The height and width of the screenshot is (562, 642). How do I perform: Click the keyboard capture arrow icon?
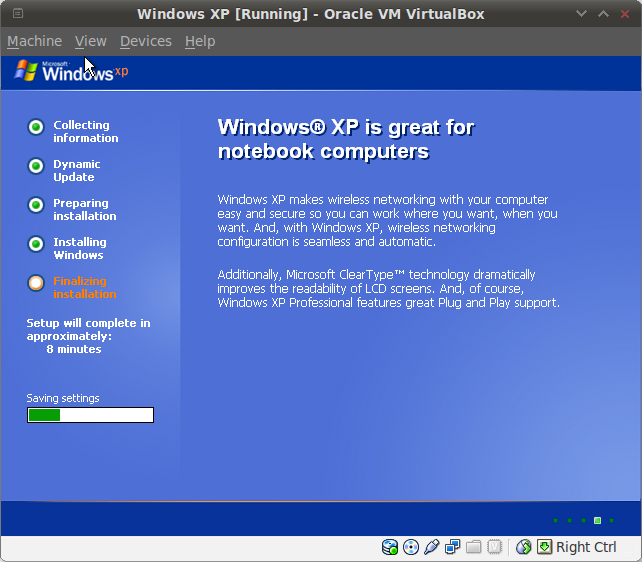tap(545, 547)
